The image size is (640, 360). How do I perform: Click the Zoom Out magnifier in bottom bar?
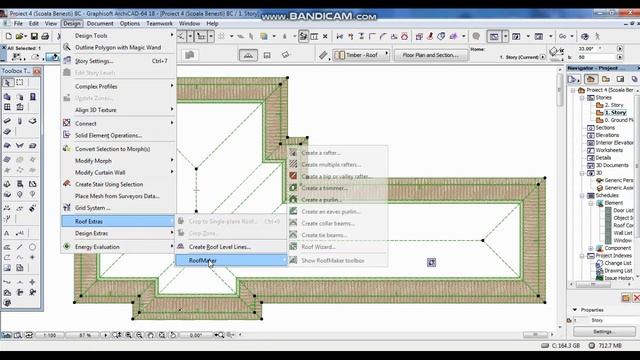[x=140, y=335]
